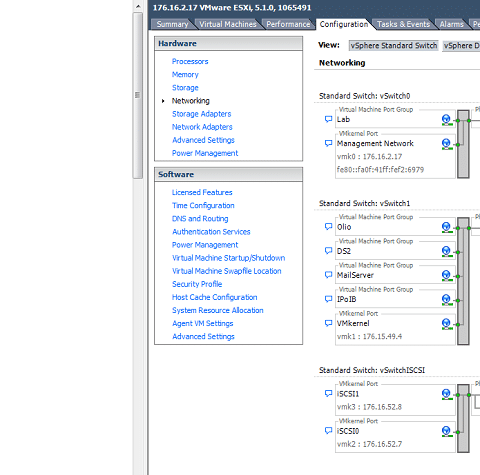
Task: Open software Power Management link
Action: tap(205, 245)
